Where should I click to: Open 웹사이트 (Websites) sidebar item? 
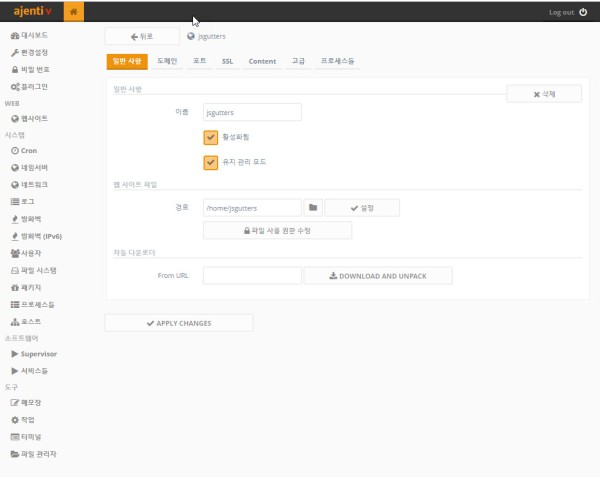point(29,119)
